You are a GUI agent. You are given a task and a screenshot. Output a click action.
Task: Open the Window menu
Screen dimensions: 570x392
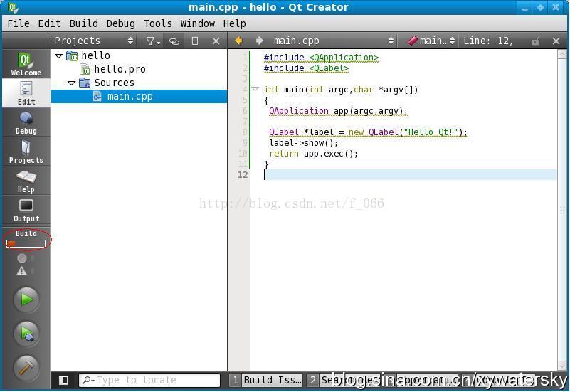197,23
